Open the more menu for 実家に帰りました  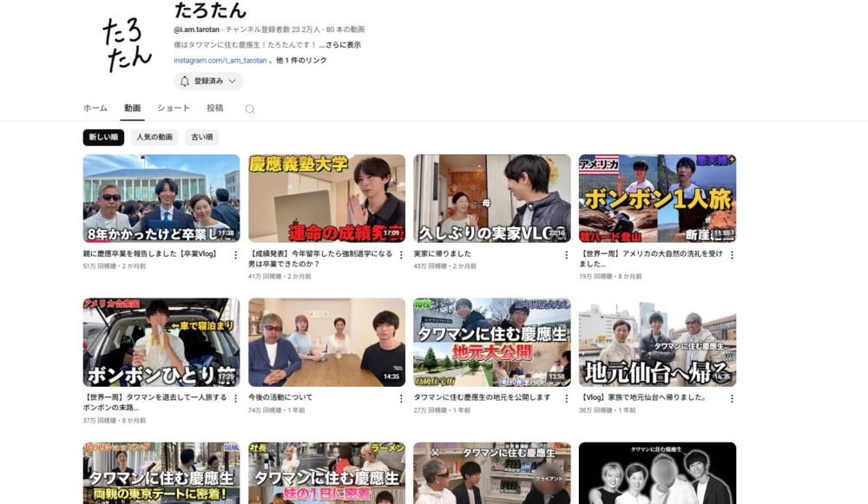[566, 255]
